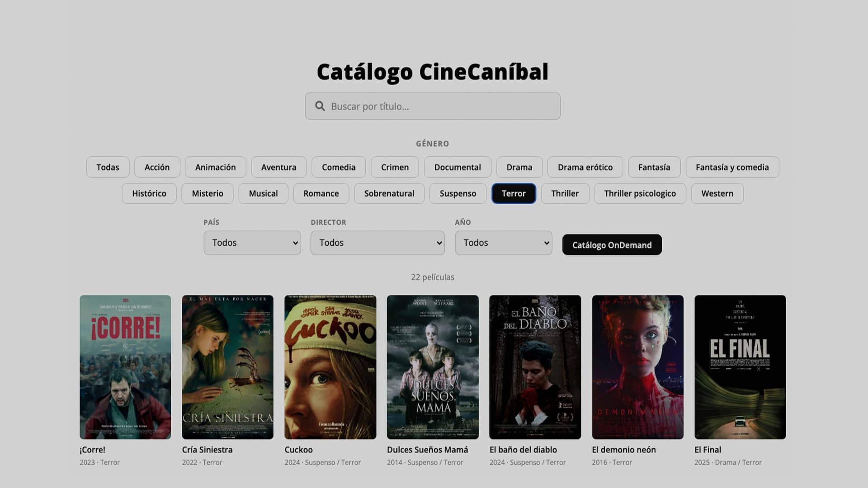868x488 pixels.
Task: Open the País dropdown
Action: [x=252, y=243]
